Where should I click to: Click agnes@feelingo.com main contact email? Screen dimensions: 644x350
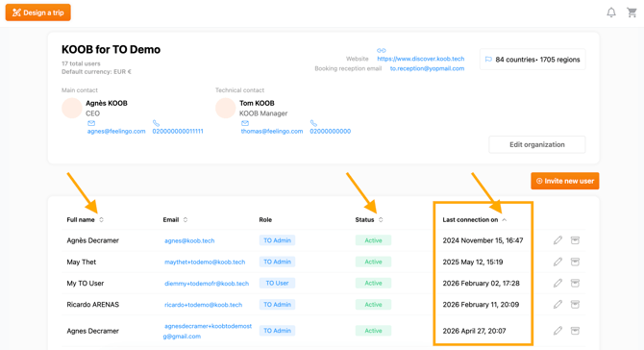pos(116,132)
